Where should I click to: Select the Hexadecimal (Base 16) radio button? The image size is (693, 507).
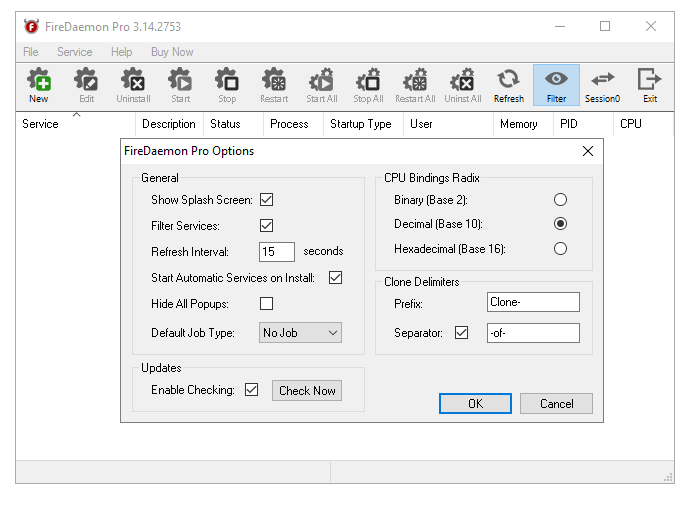(x=560, y=248)
